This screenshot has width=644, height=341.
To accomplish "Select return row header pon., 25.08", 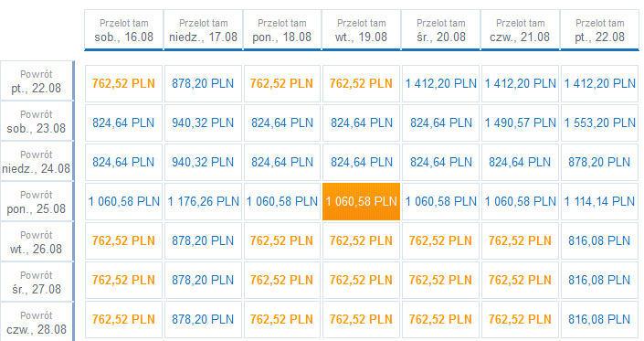I will click(x=37, y=202).
